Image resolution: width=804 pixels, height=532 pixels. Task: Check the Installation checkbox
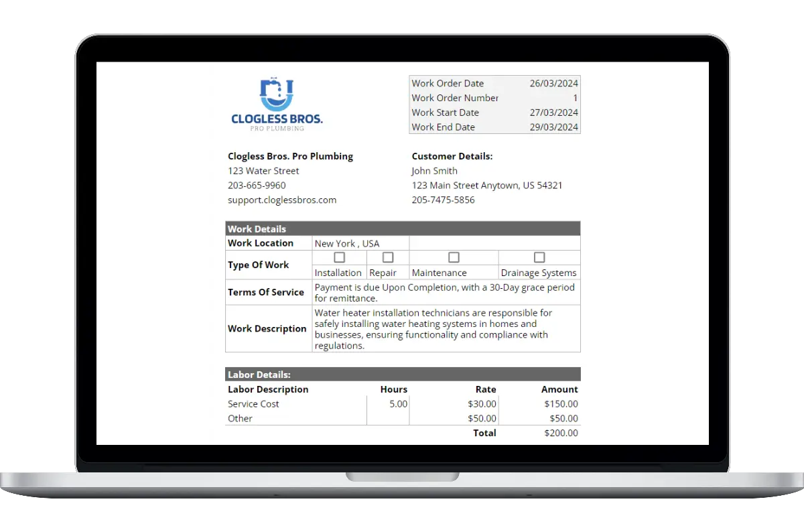[338, 257]
